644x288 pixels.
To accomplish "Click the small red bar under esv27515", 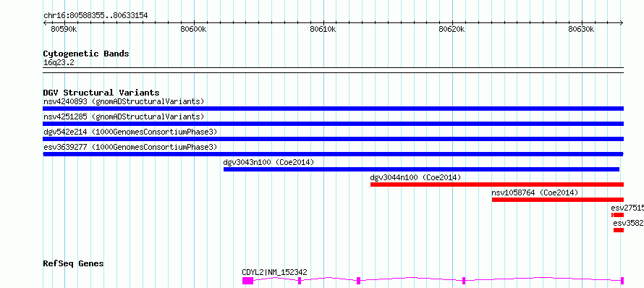I will pyautogui.click(x=617, y=215).
